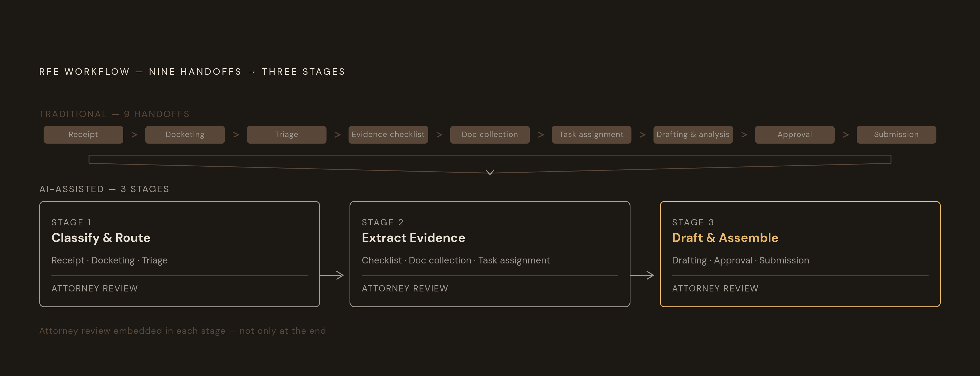Image resolution: width=980 pixels, height=376 pixels.
Task: Click the 'Attorney review embedded in each stage' footnote
Action: [x=183, y=331]
